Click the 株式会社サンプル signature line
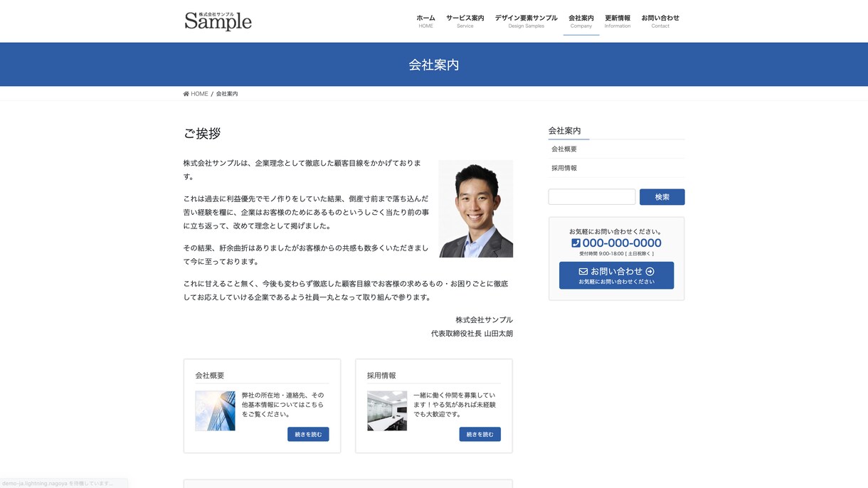The image size is (868, 488). [x=485, y=320]
